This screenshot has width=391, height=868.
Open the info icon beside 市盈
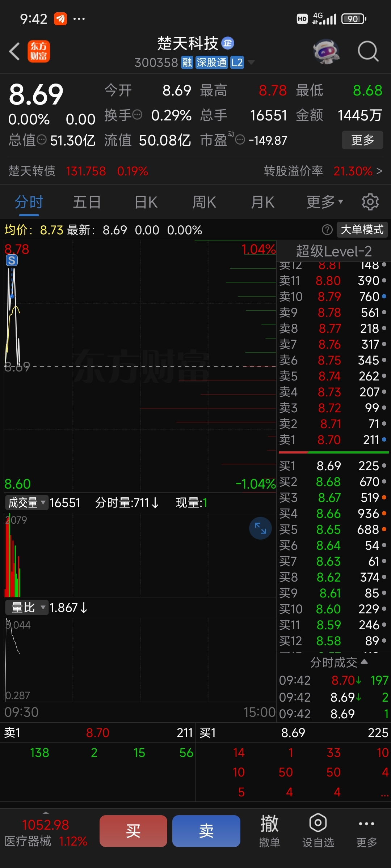tap(240, 140)
